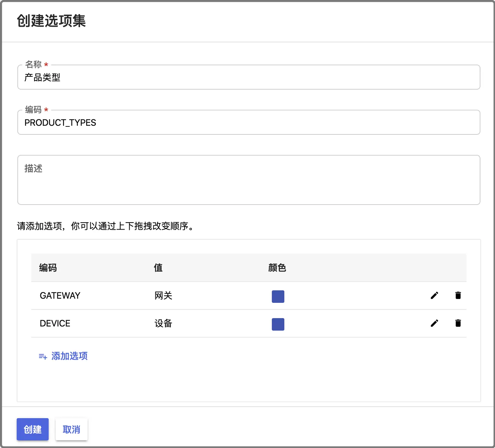The image size is (495, 448).
Task: Click the 创建 button
Action: click(x=33, y=429)
